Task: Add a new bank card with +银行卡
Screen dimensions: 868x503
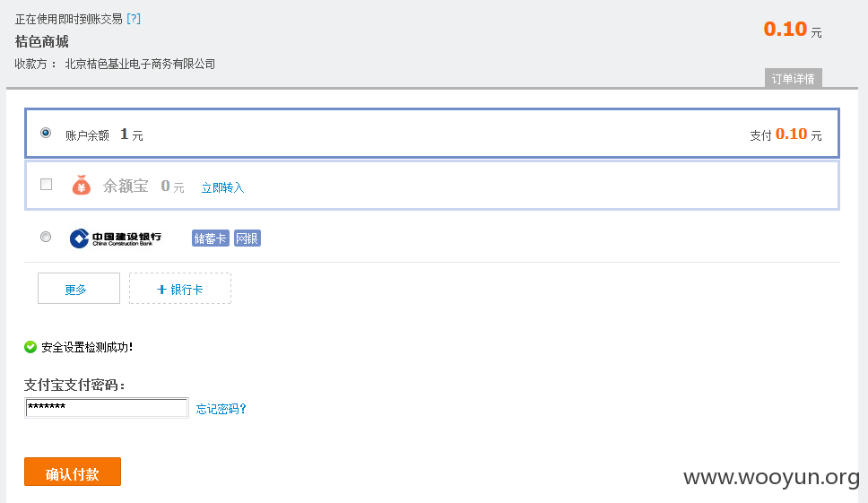Action: (180, 289)
